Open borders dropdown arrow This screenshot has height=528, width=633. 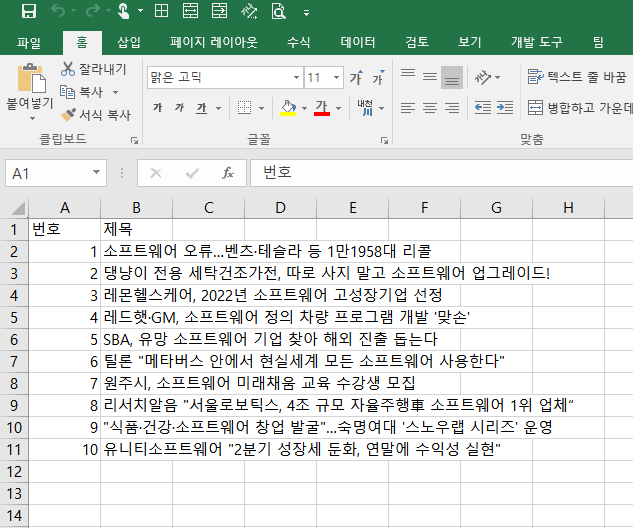pyautogui.click(x=261, y=108)
